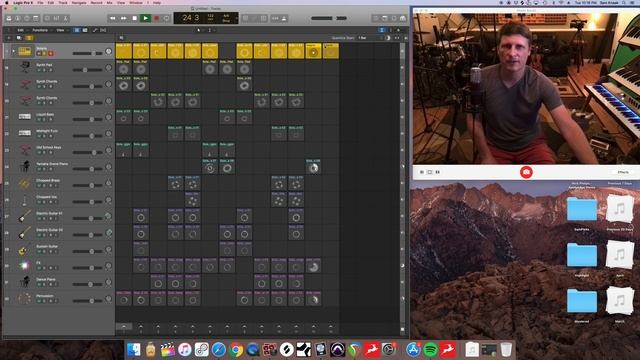
Task: Toggle Cycle mode in the transport
Action: [167, 18]
